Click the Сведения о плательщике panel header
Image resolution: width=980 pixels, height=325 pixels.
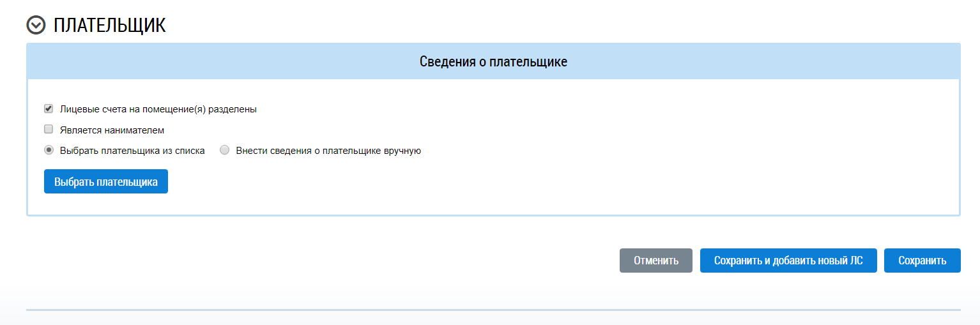coord(493,61)
